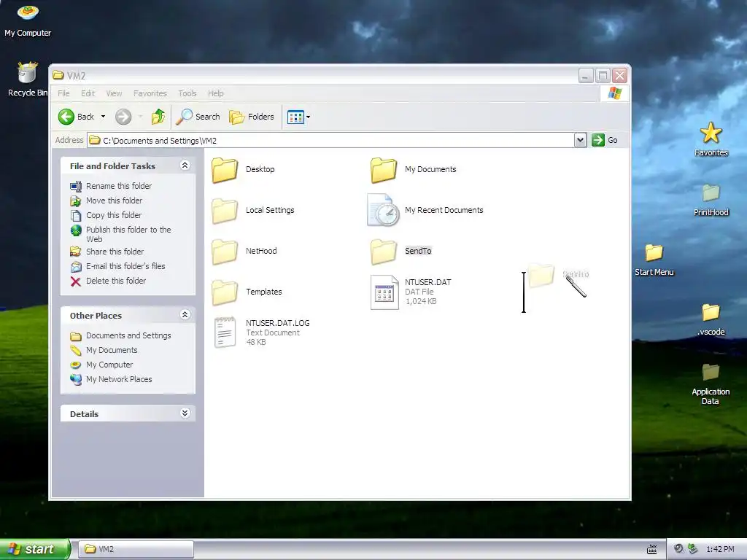The height and width of the screenshot is (560, 747).
Task: Click Delete this folder
Action: 116,281
